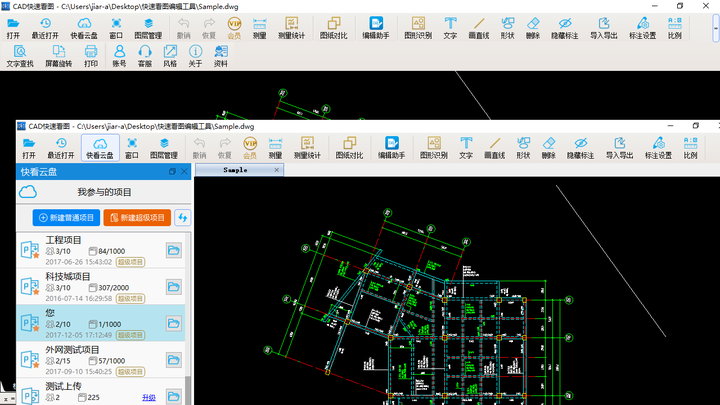Refresh the cloud project list
Viewport: 720px width, 405px height.
[183, 218]
